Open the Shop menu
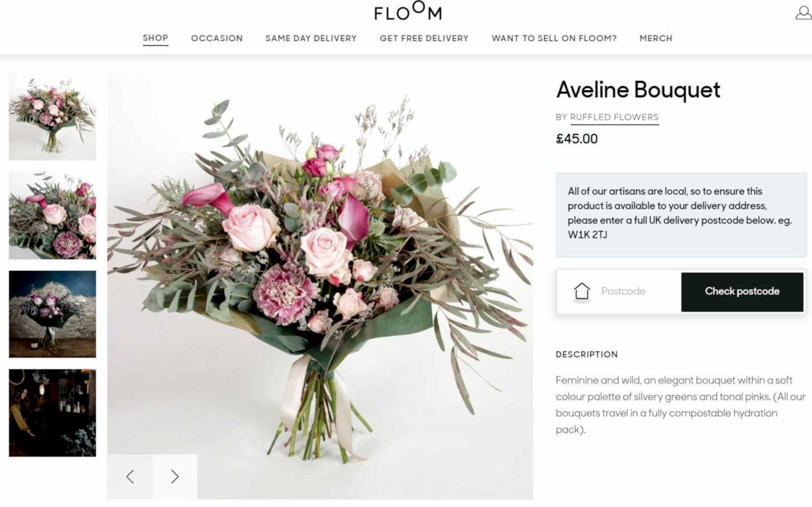This screenshot has height=507, width=812. [x=156, y=38]
